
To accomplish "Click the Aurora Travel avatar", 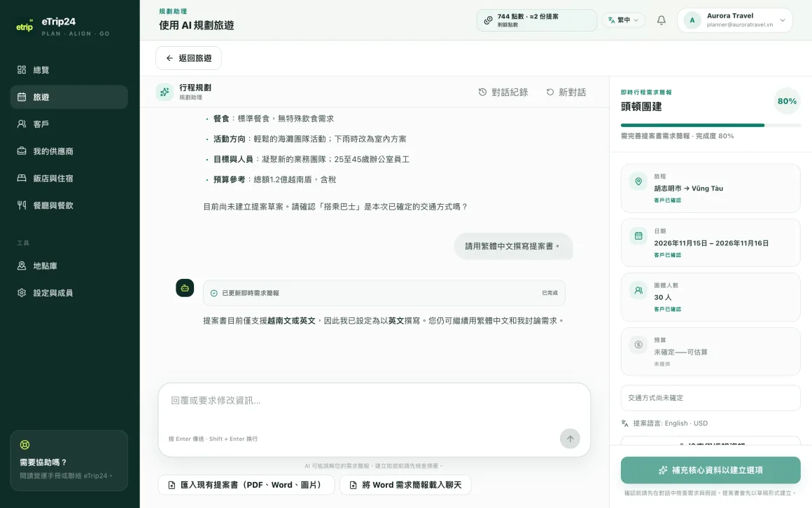I will (x=692, y=20).
